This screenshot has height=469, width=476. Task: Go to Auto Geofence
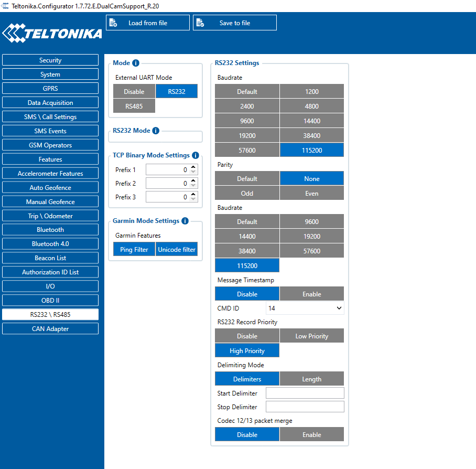(50, 187)
